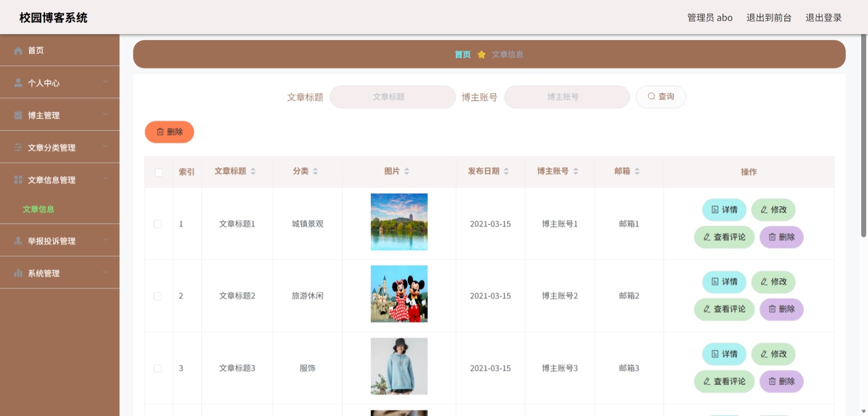Click 修改 for 文章标题3

tap(773, 354)
